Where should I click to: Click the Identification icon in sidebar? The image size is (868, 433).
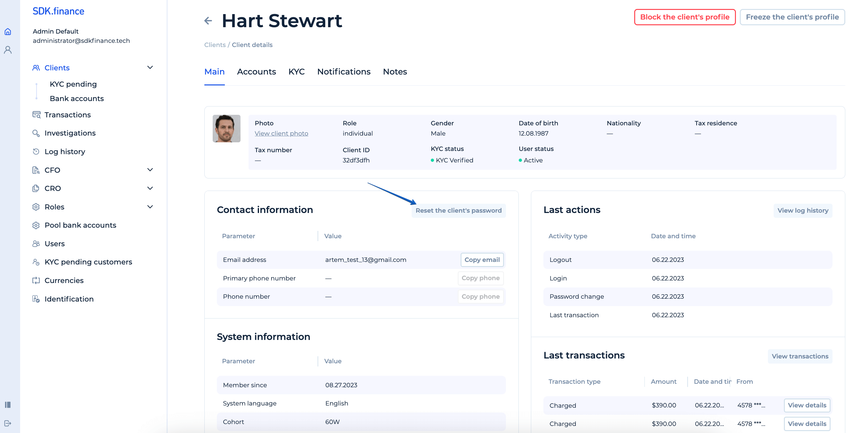(36, 299)
